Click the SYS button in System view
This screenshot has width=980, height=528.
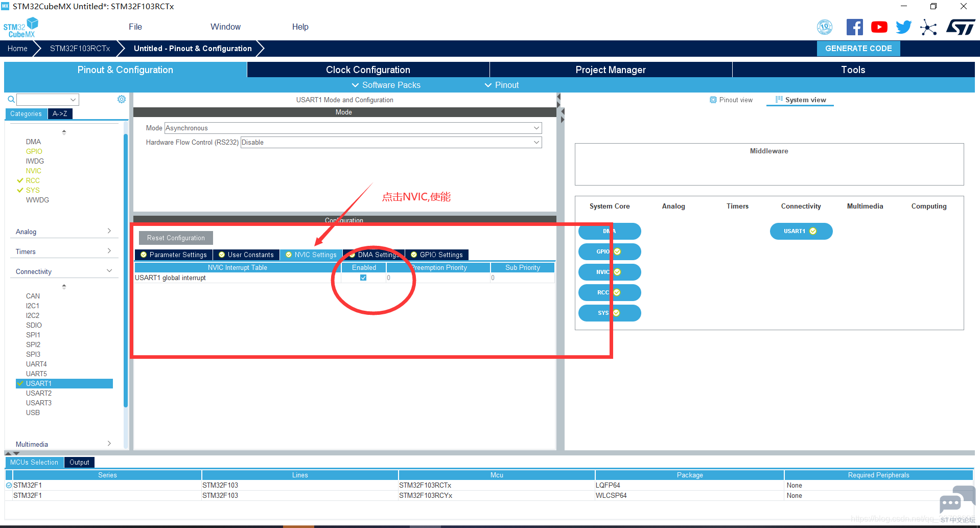click(610, 313)
